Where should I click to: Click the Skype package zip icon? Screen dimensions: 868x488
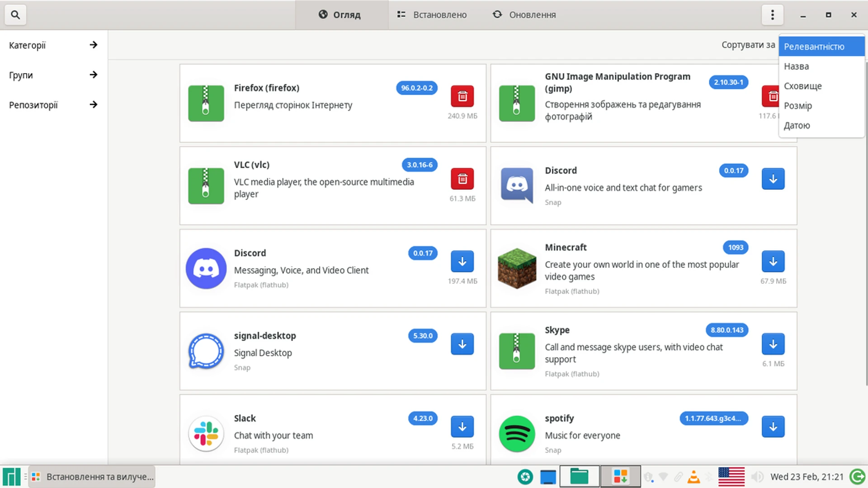click(x=517, y=351)
